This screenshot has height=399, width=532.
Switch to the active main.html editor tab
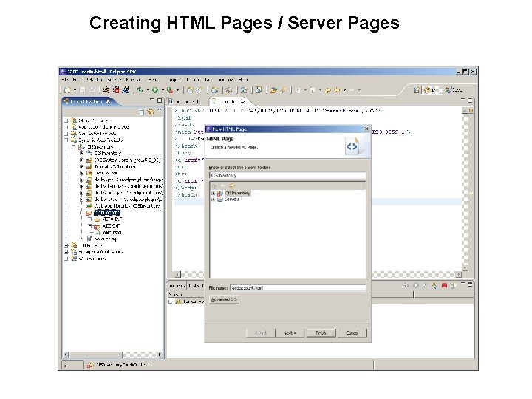point(228,101)
